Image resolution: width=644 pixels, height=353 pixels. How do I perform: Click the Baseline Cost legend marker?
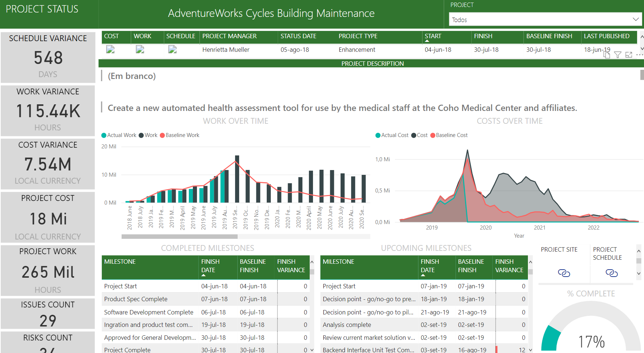pos(433,135)
